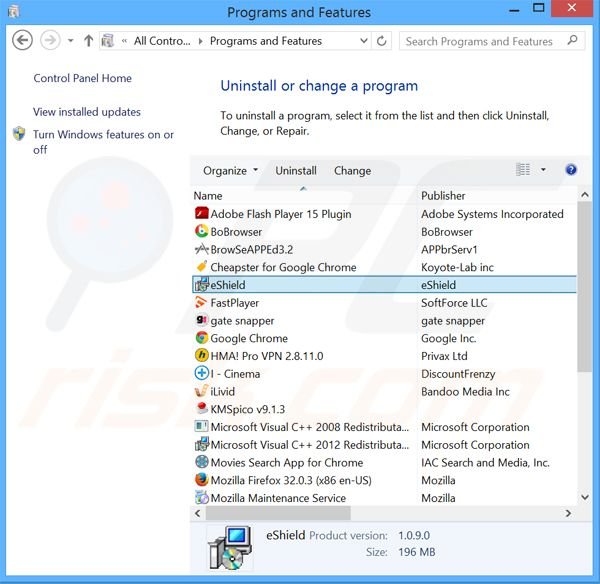Go up one level with up arrow
600x584 pixels.
point(88,41)
